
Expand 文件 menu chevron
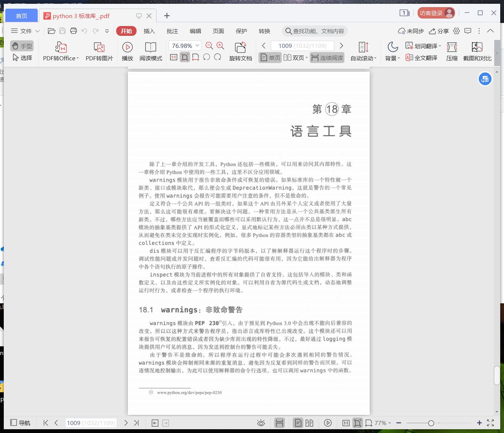(37, 31)
